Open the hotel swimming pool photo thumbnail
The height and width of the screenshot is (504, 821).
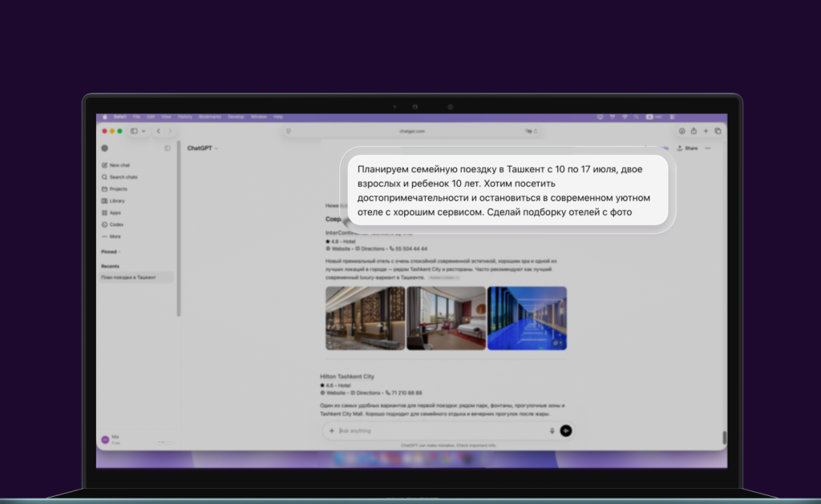[x=527, y=318]
